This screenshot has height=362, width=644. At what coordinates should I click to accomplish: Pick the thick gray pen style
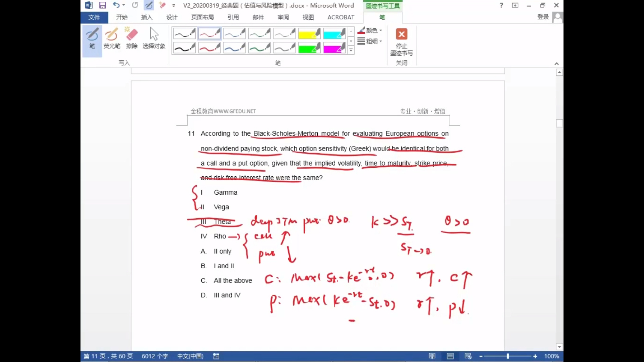coord(284,47)
